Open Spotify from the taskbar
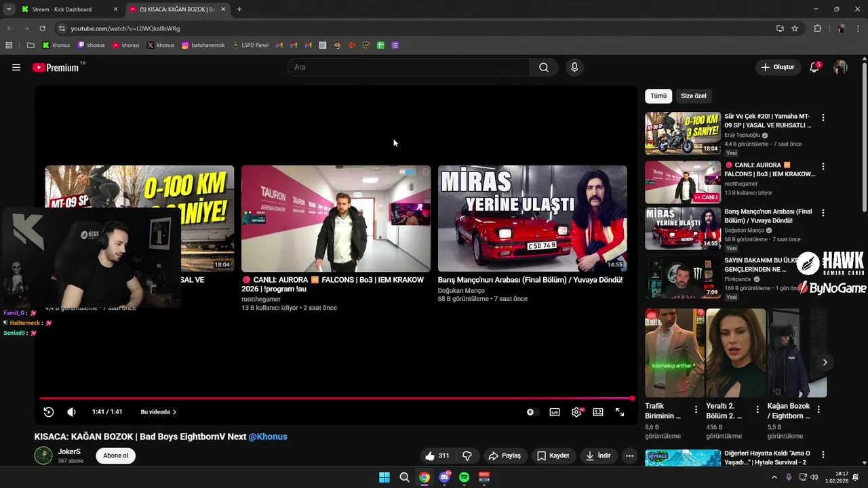Screen dimensions: 868x488 coord(464,477)
